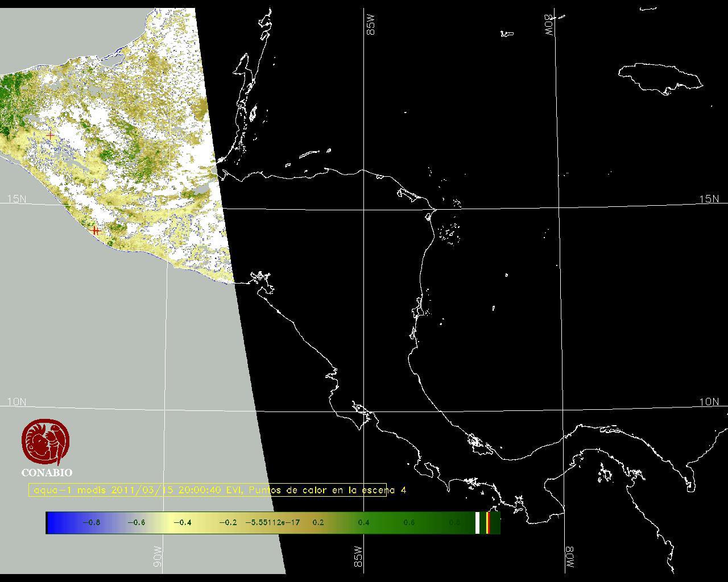Viewport: 728px width, 582px height.
Task: Click the coastal red hot spot cross
Action: click(96, 231)
